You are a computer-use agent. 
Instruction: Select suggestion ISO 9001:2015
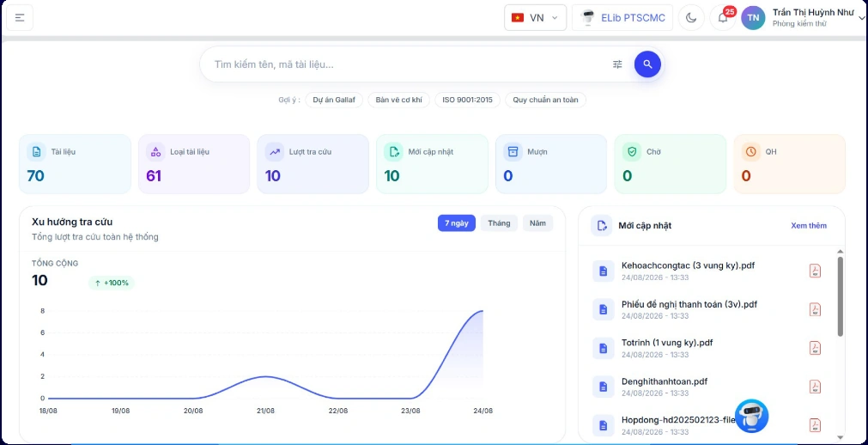pos(467,101)
